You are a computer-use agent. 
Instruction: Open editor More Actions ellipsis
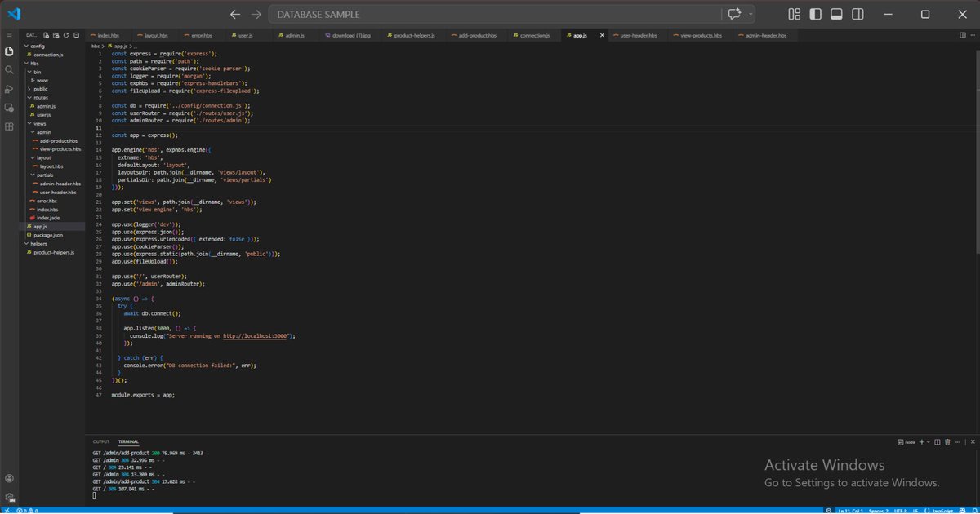[x=973, y=35]
